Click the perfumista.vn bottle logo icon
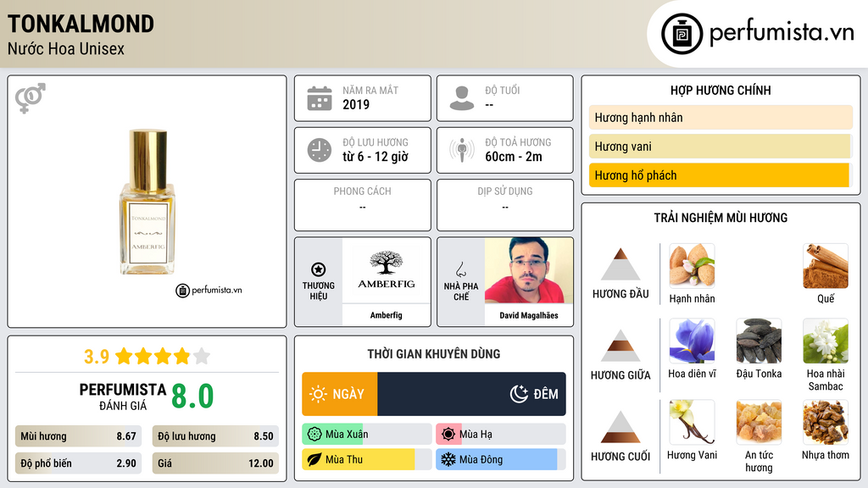Screen dimensions: 868x488 tap(682, 34)
